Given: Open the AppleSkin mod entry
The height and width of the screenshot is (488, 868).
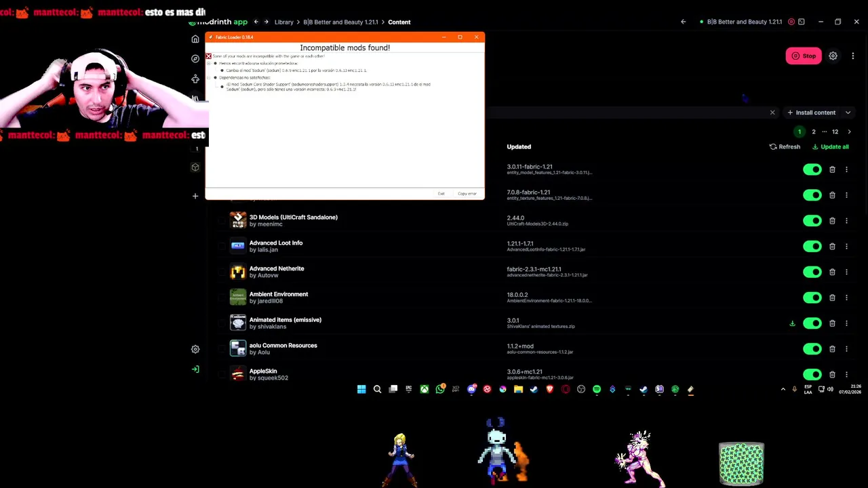Looking at the screenshot, I should [263, 371].
